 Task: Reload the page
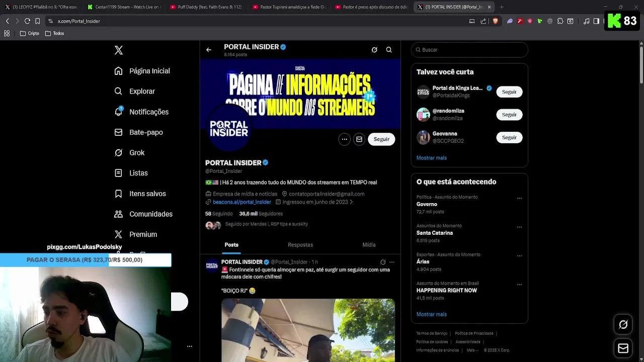pyautogui.click(x=27, y=21)
